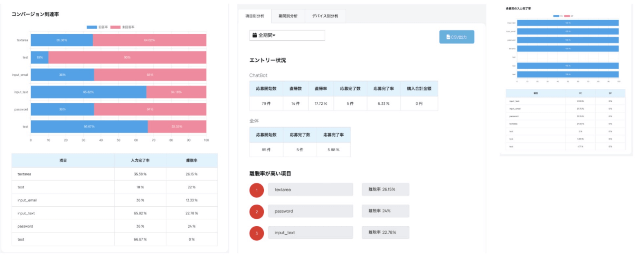Click the calendar icon beside 全期間
This screenshot has height=273, width=644.
[254, 35]
